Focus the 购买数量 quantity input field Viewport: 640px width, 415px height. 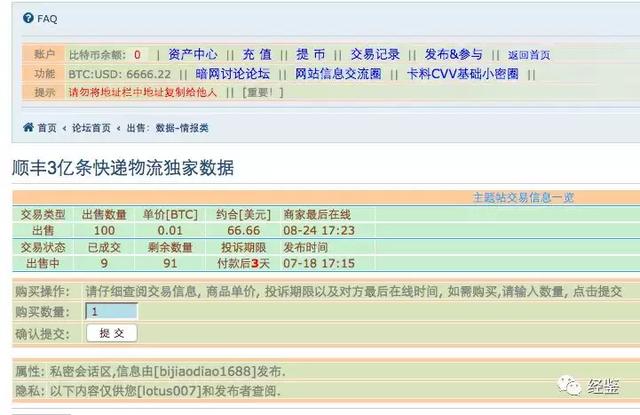(x=111, y=311)
